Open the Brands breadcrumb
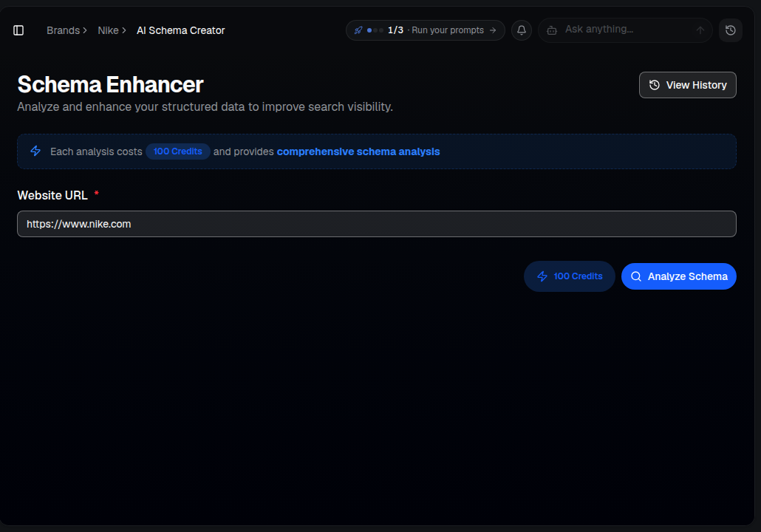This screenshot has height=532, width=761. click(x=63, y=30)
